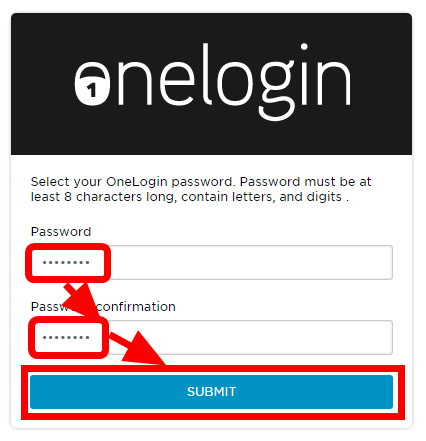This screenshot has height=441, width=426.
Task: Click the dot of the logo's letter i
Action: [x=304, y=47]
